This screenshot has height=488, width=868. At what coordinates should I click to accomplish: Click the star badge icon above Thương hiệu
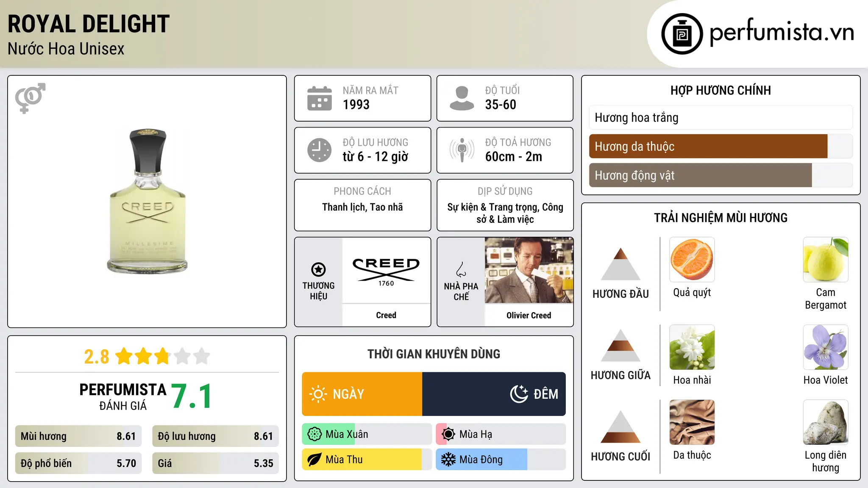(318, 269)
